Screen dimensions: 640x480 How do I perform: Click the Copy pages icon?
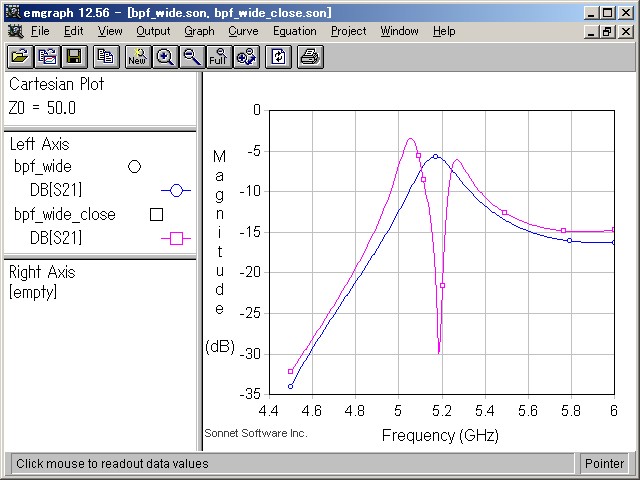[x=106, y=57]
